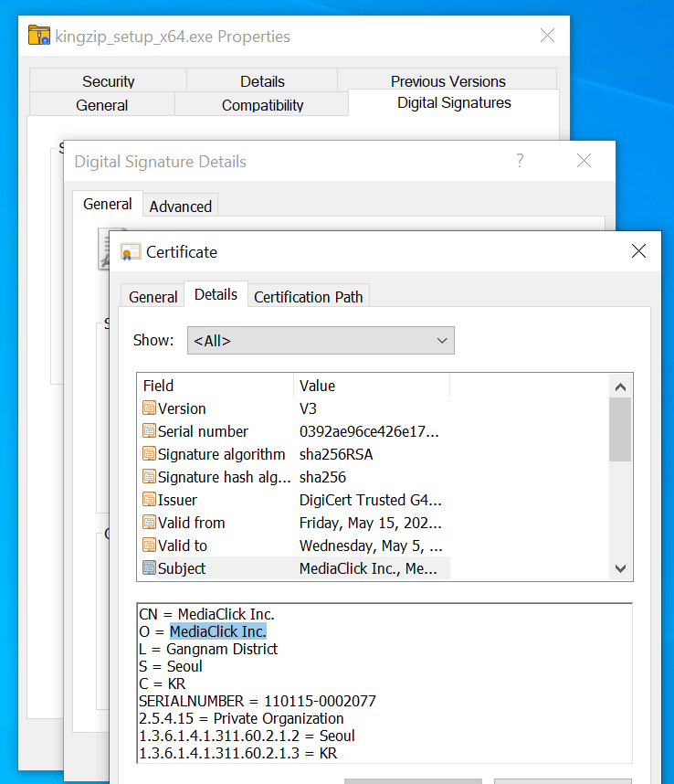Click the S = Seoul line
The image size is (674, 784).
coord(171,666)
